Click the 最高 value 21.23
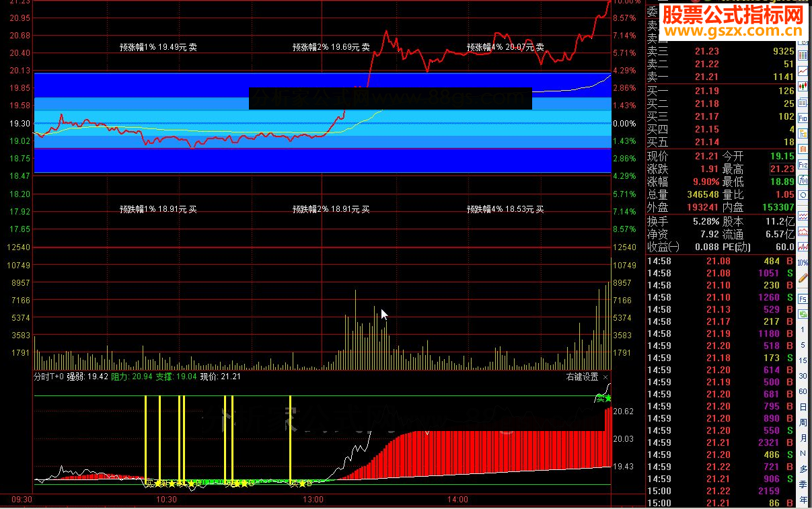 coord(782,169)
